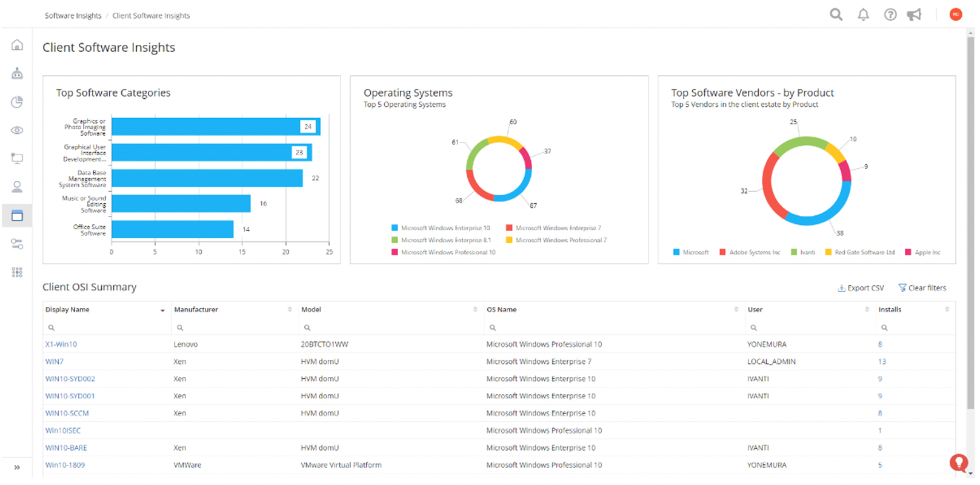Open the search icon in top bar
This screenshot has width=980, height=485.
[x=836, y=15]
